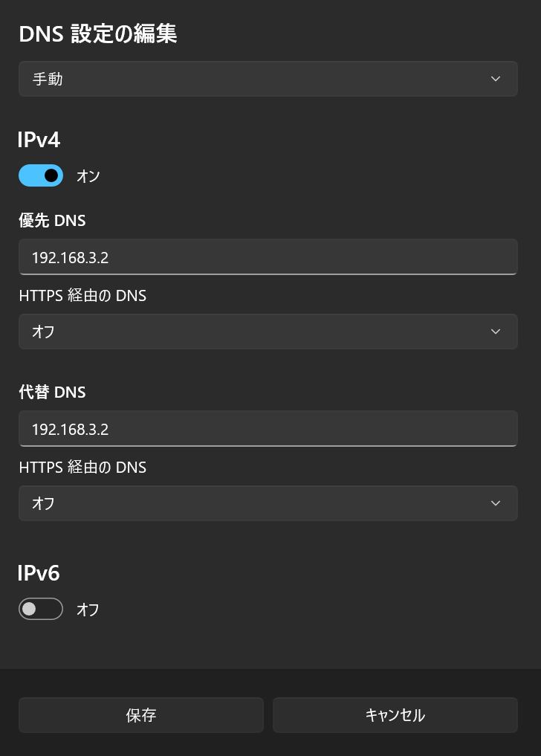Click the 代替 DNS field label
Screen dimensions: 541x756
(52, 392)
